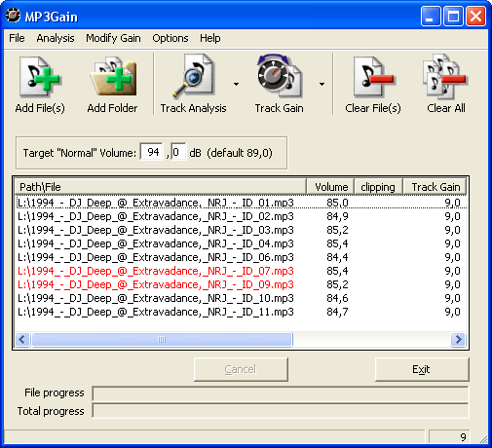Open the Options menu

coord(170,38)
